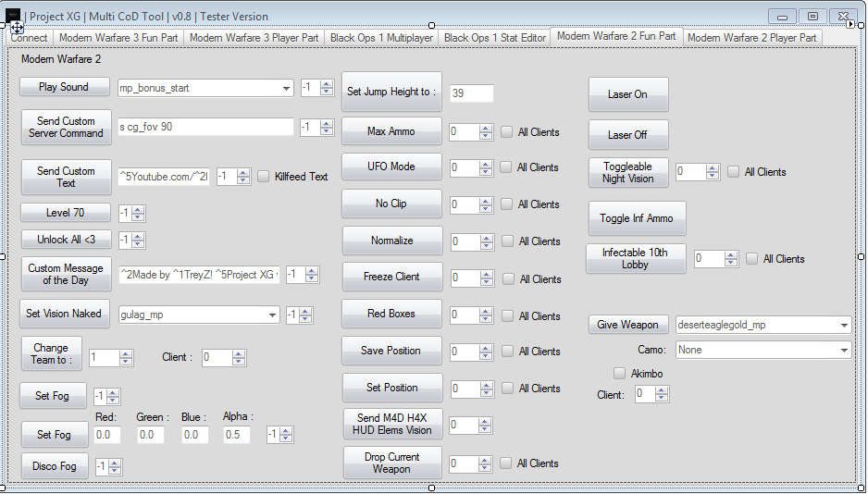Switch to Black Ops 1 Multiplayer tab
868x494 pixels.
pos(381,38)
